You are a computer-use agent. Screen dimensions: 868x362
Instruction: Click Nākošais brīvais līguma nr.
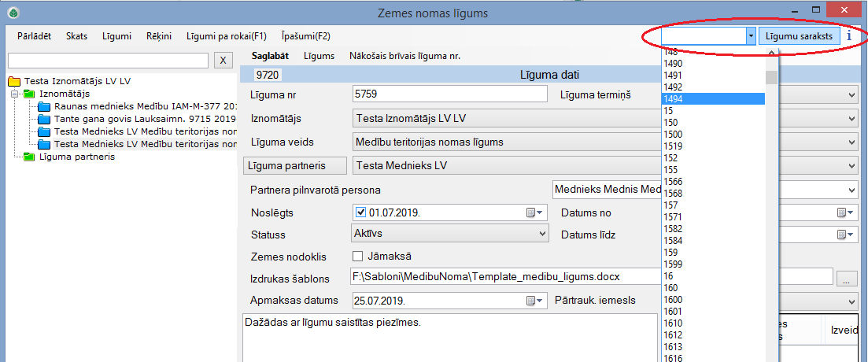point(404,56)
